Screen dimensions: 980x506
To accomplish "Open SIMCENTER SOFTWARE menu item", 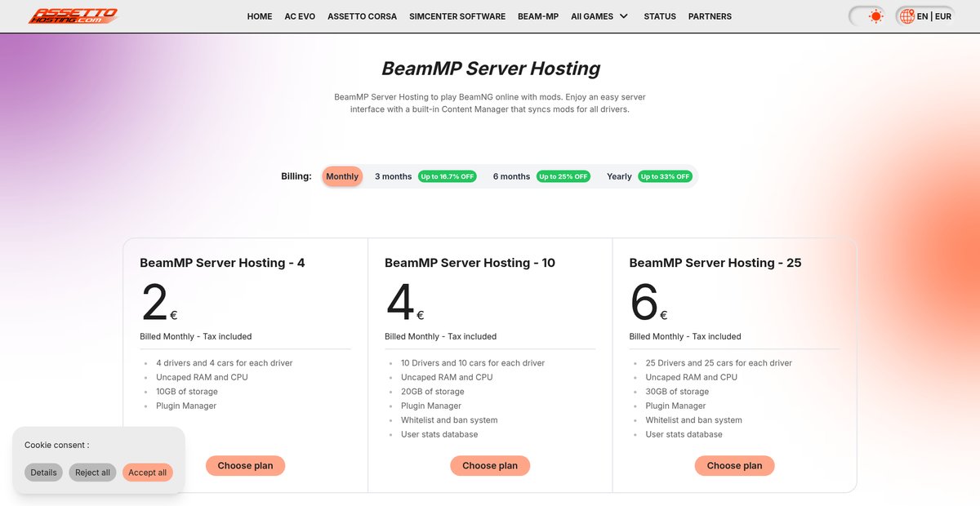I will tap(457, 16).
